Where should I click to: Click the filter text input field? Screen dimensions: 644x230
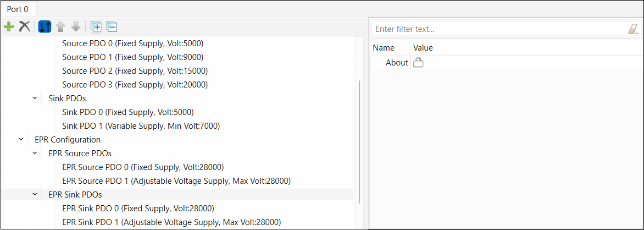(x=497, y=29)
